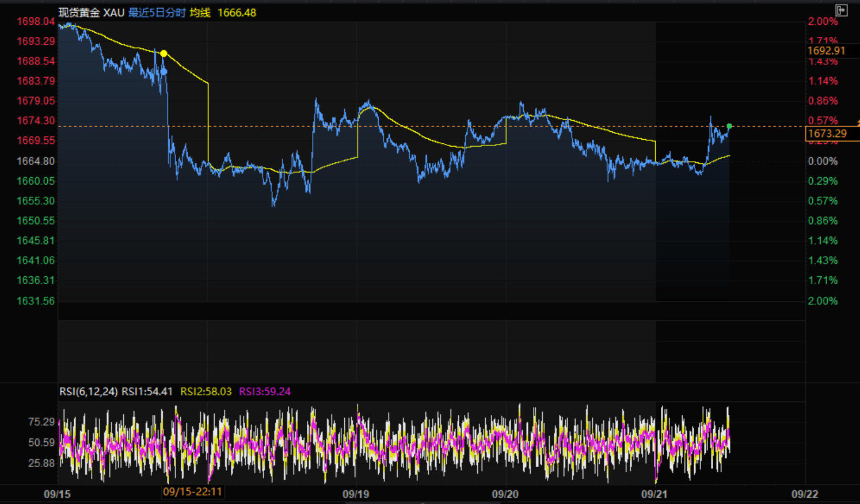Click the yellow dot on the average line

(164, 54)
